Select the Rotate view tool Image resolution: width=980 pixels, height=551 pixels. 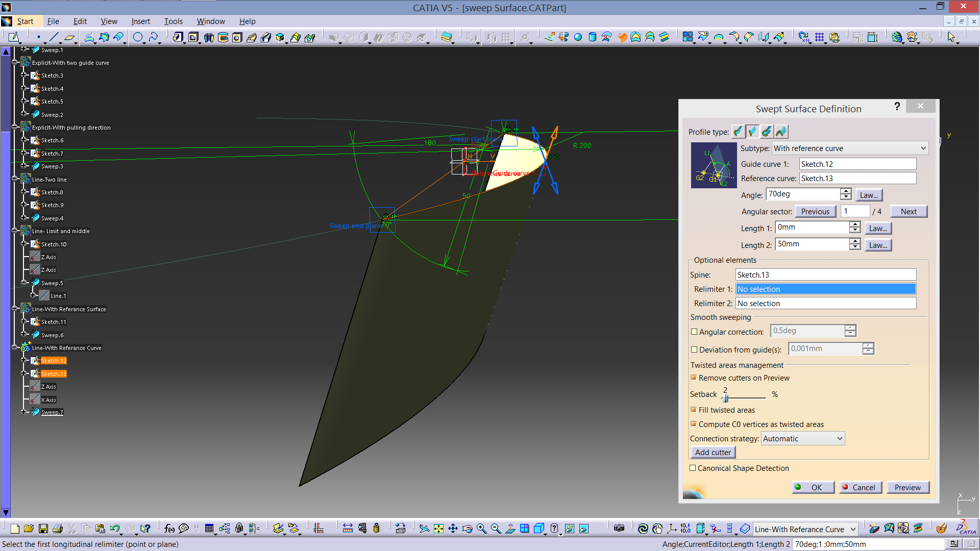coord(467,529)
